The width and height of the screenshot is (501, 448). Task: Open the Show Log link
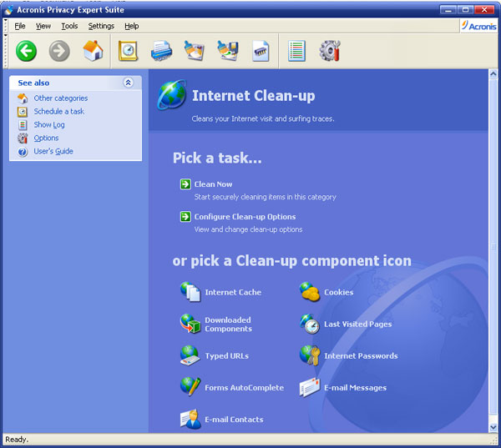[x=49, y=125]
